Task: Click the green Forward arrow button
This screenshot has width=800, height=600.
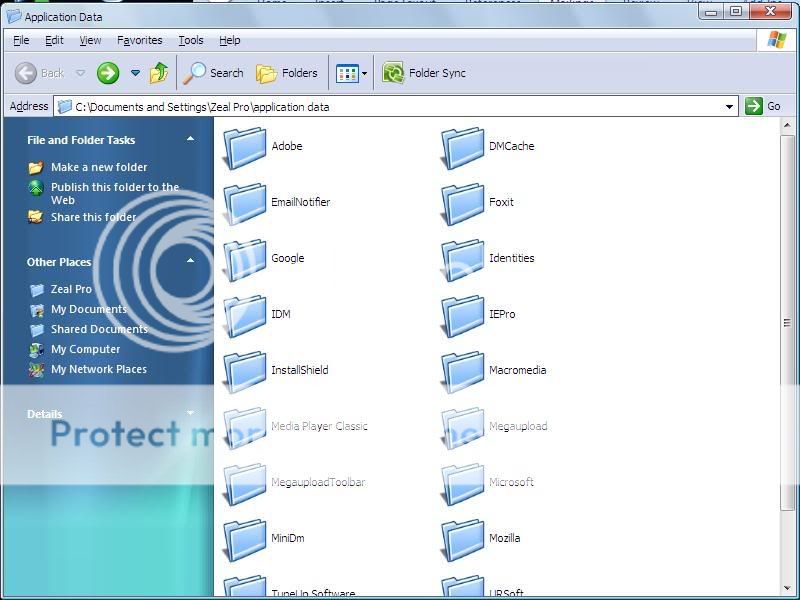Action: (108, 73)
